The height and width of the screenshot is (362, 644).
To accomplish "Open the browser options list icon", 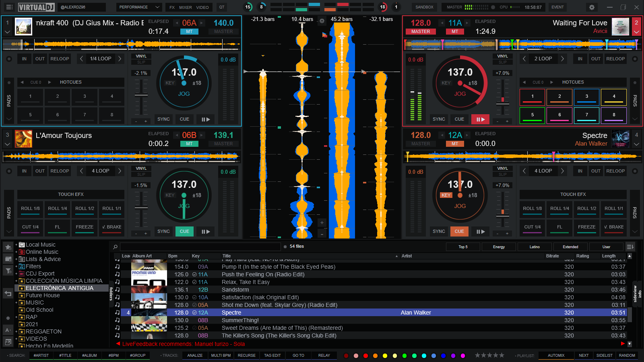I will pos(630,247).
